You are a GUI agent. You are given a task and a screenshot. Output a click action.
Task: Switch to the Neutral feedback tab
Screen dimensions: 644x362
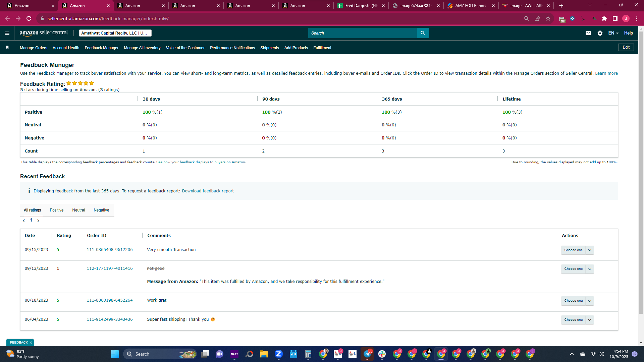click(x=78, y=210)
